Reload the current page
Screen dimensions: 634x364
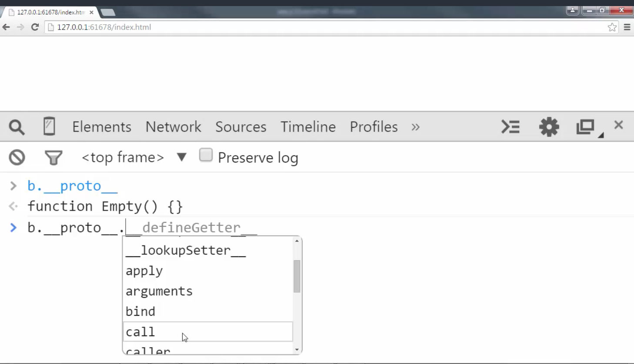[35, 27]
